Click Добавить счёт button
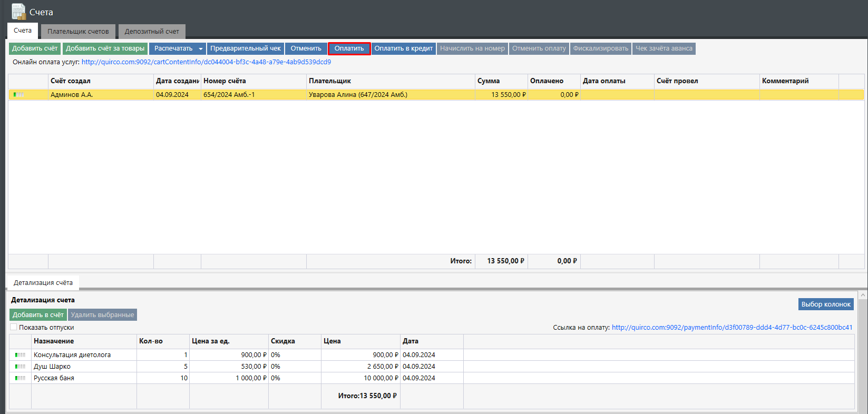Screen dimensions: 868x414 (x=35, y=48)
